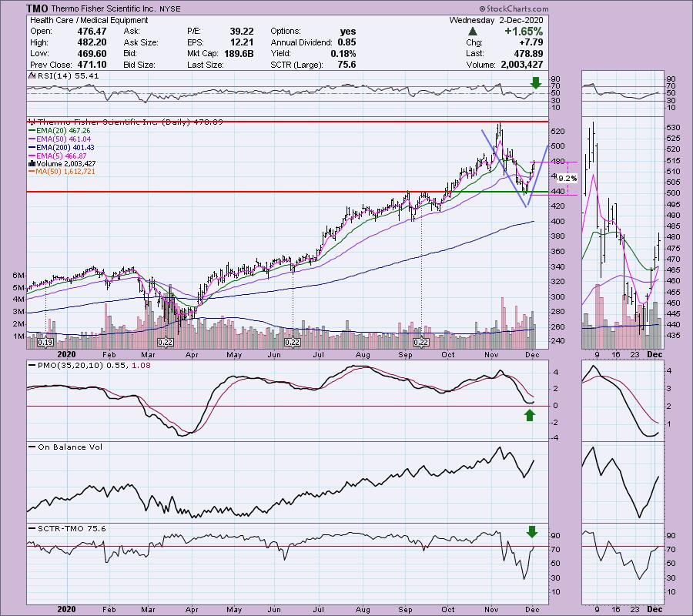This screenshot has height=616, width=693.
Task: Click the MA(50) 1,612,721 volume legend entry
Action: point(62,172)
